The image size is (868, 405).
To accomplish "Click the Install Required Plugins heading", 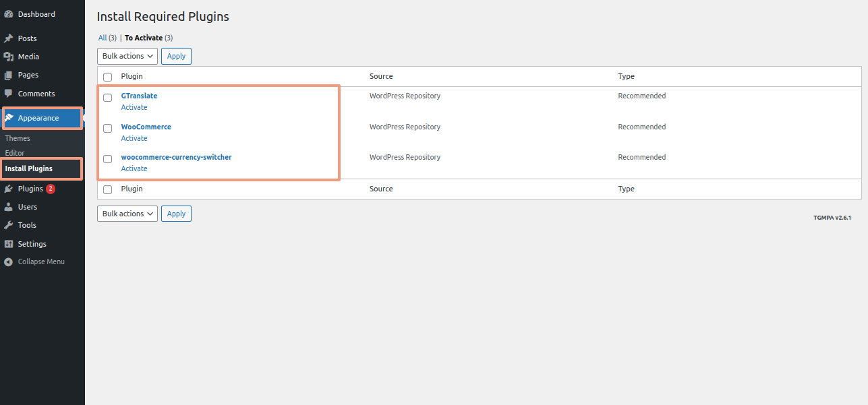I will (163, 17).
